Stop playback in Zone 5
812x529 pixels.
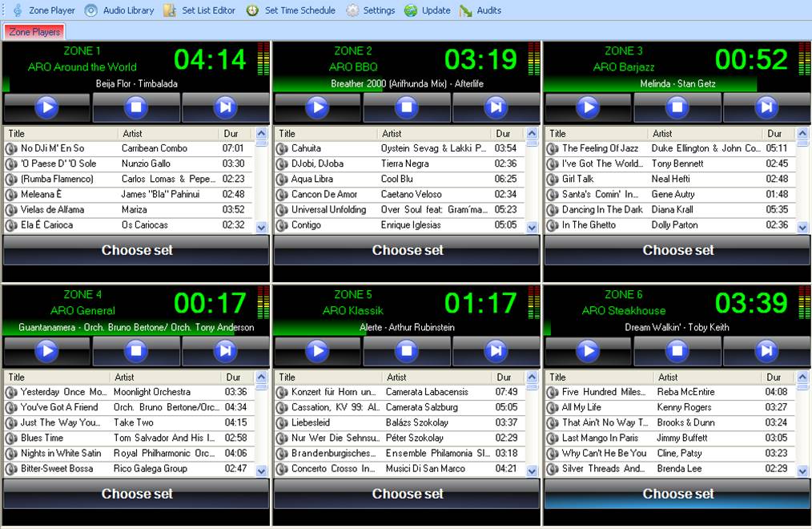tap(406, 351)
